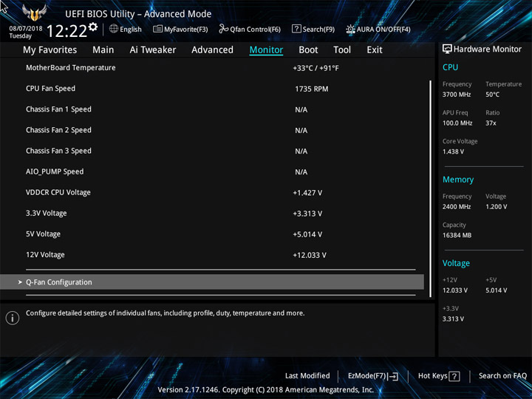
Task: Click the info circle icon
Action: (13, 318)
